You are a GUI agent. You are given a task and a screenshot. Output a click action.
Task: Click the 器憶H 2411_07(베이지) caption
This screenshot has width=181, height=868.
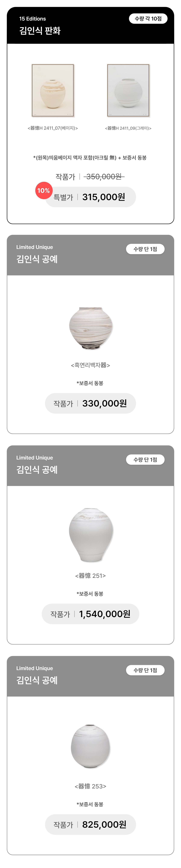53,128
